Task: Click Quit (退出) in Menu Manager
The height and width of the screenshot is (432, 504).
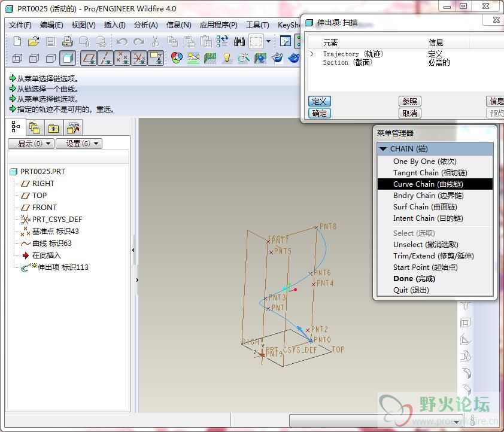Action: click(x=435, y=290)
